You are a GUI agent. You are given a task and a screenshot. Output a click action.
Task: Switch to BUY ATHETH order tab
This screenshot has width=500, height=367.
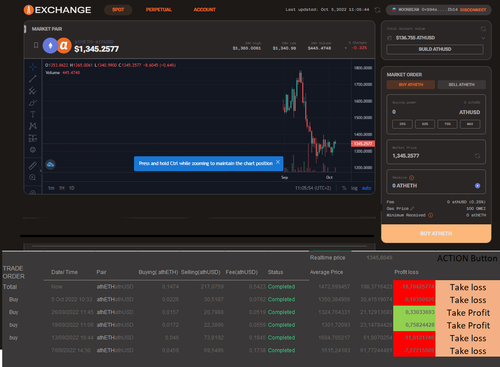click(x=411, y=85)
